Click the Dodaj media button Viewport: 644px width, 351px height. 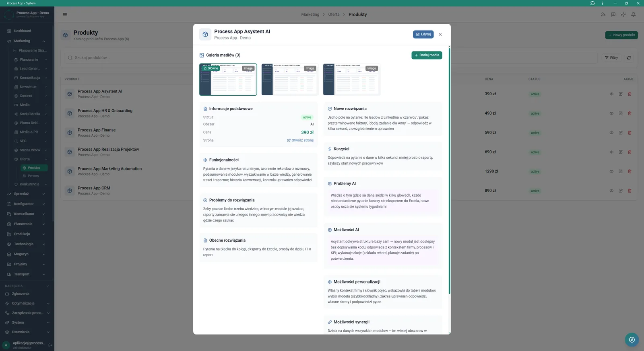point(427,55)
